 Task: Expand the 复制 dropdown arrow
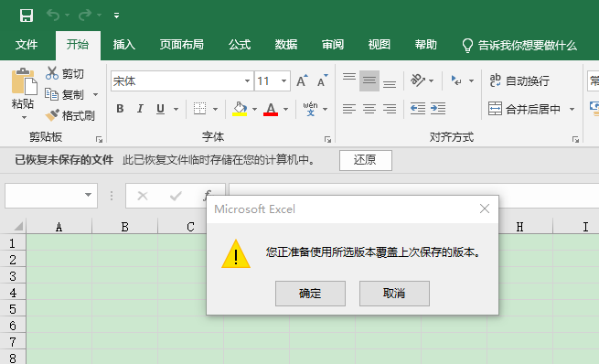[95, 94]
